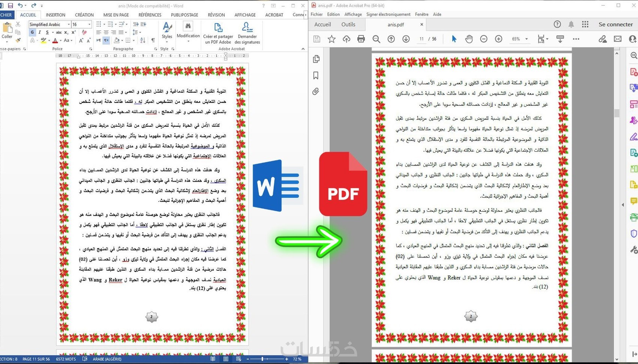Open the 65% zoom level dropdown in Acrobat

[x=527, y=39]
